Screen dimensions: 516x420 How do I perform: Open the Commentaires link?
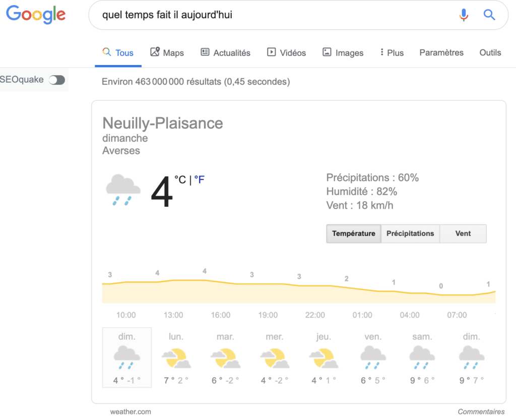pyautogui.click(x=481, y=411)
